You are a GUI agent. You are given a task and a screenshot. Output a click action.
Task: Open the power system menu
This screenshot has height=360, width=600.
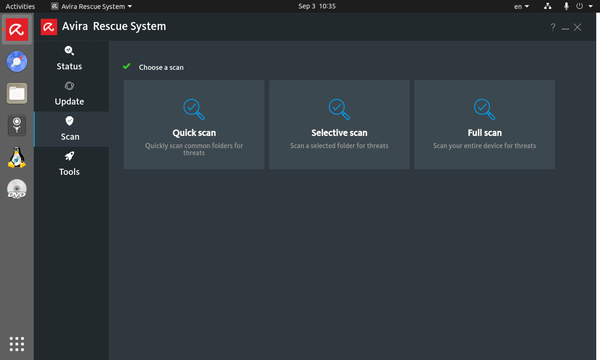pos(584,6)
